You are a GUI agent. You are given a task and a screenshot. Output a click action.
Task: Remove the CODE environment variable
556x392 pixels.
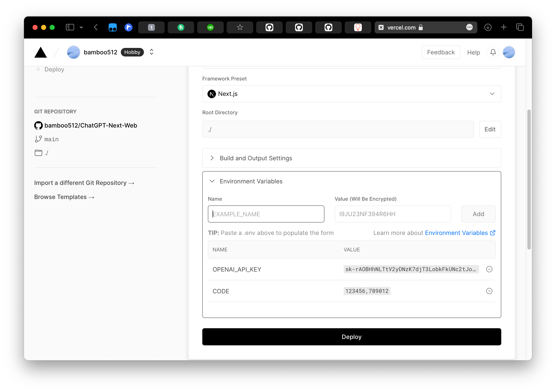coord(489,291)
